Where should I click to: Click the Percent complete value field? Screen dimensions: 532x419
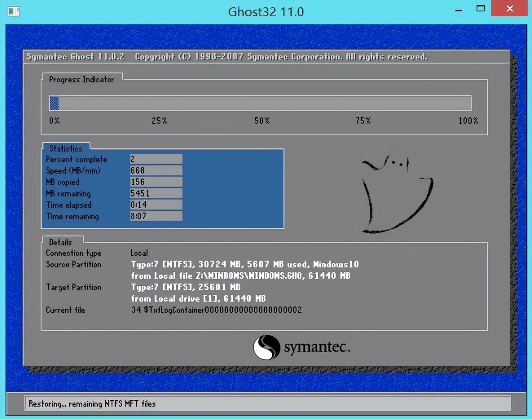[x=156, y=159]
